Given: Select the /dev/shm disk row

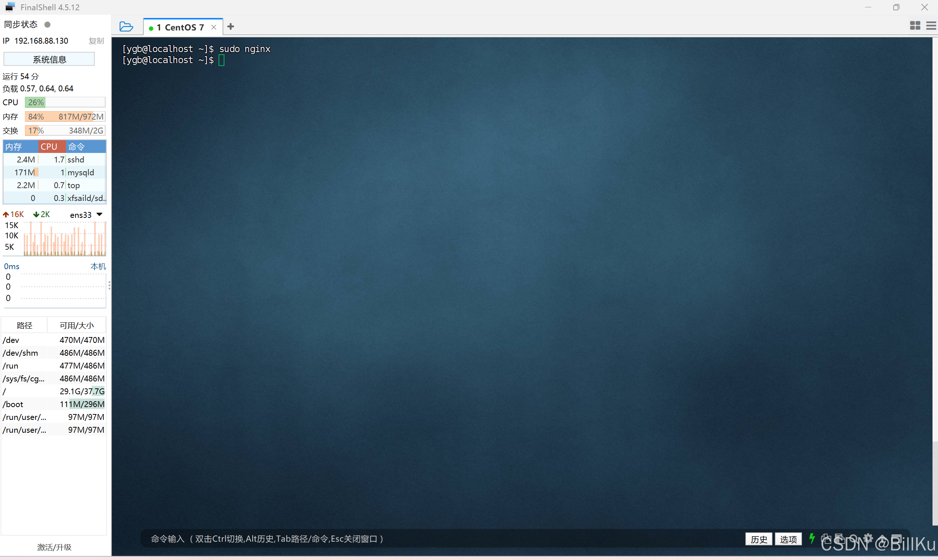Looking at the screenshot, I should click(54, 353).
